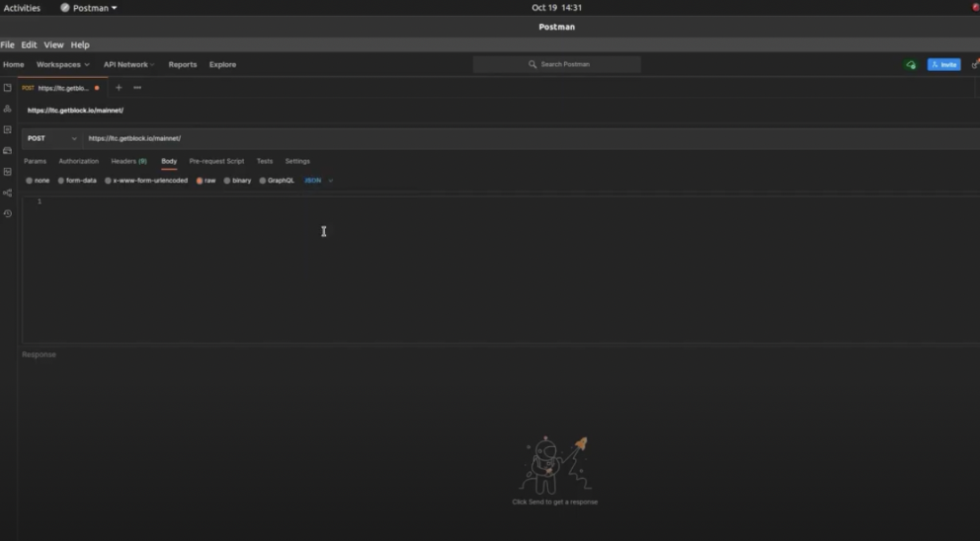The height and width of the screenshot is (541, 980).
Task: Select the GraphQL body type
Action: tap(277, 181)
